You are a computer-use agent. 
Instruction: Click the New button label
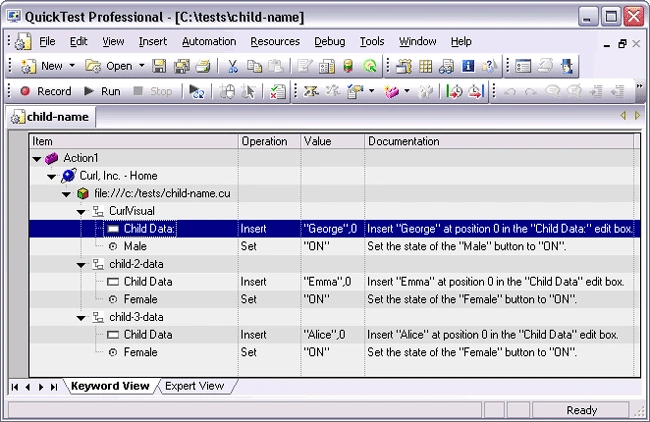pyautogui.click(x=52, y=66)
